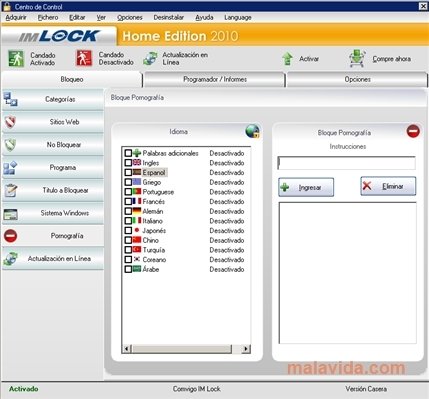Image resolution: width=429 pixels, height=399 pixels.
Task: Open the Desinstalar menu
Action: tap(169, 17)
